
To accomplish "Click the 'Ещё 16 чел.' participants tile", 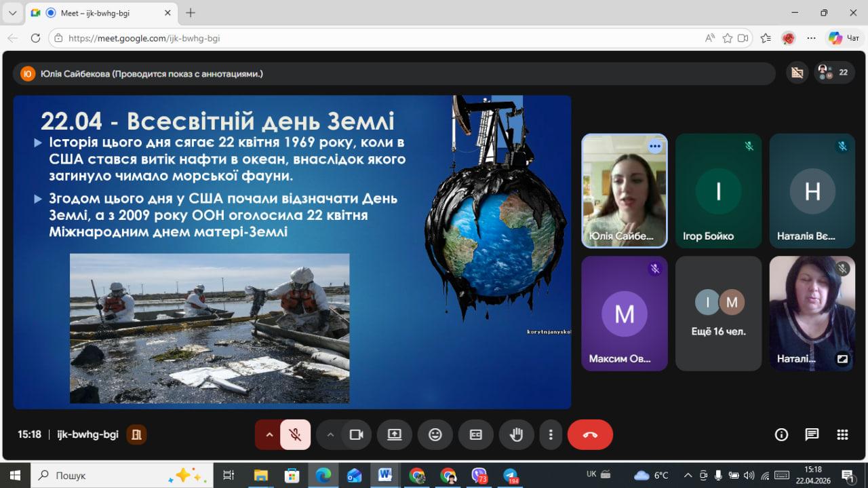I will point(719,313).
